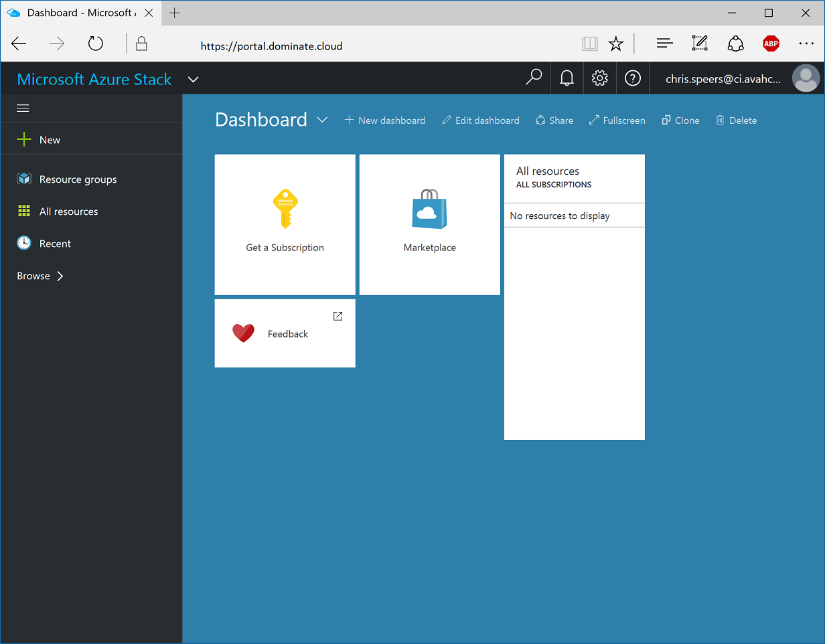Add page to favorites star
The image size is (825, 644).
pos(616,44)
